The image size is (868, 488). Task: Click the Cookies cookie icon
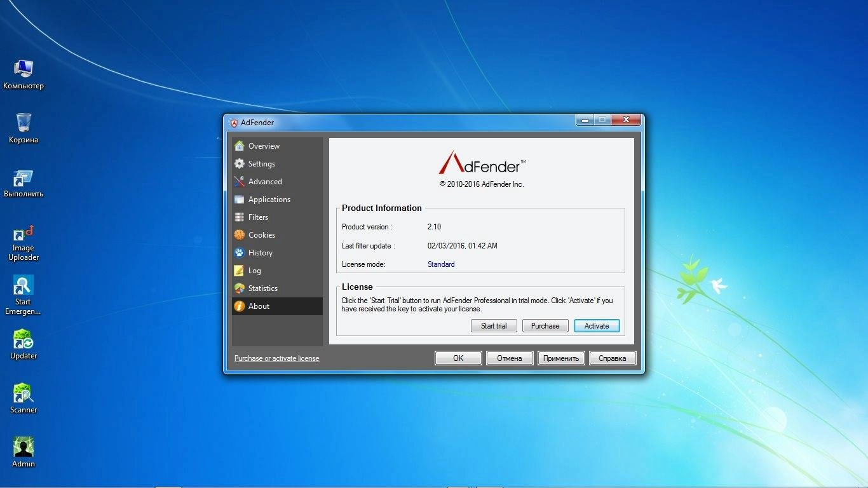point(239,234)
